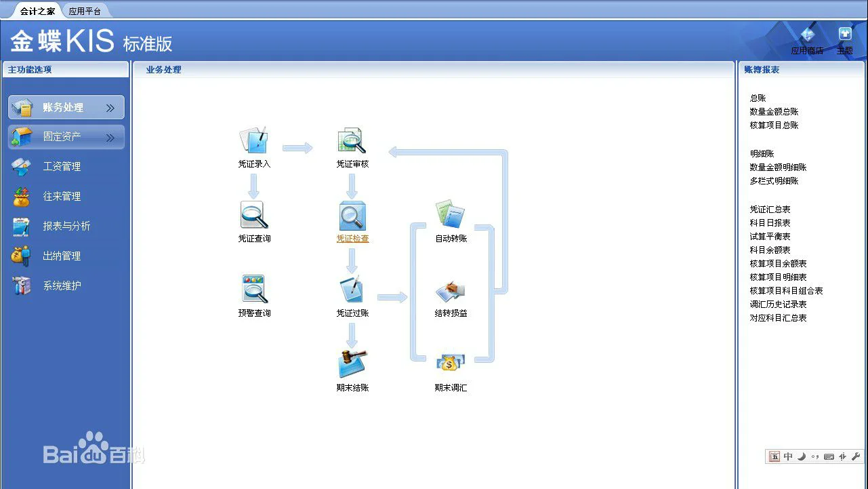
Task: Open the 科目余额表 report link
Action: [770, 250]
